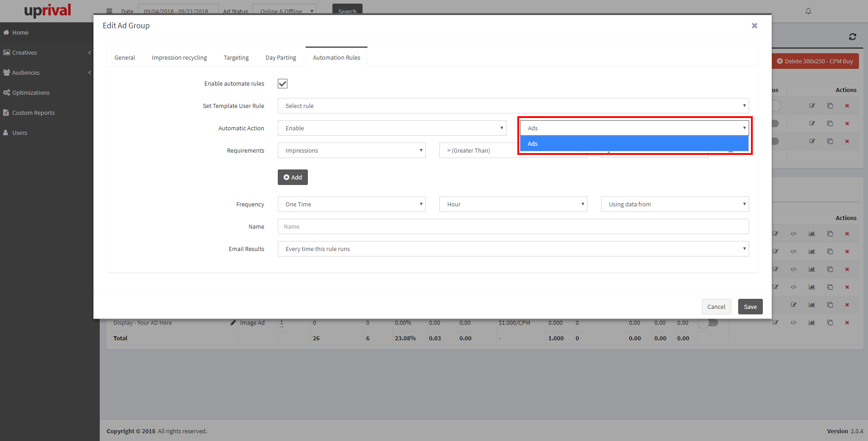Close the Edit Ad Group dialog
Screen dimensions: 868x441
755,26
